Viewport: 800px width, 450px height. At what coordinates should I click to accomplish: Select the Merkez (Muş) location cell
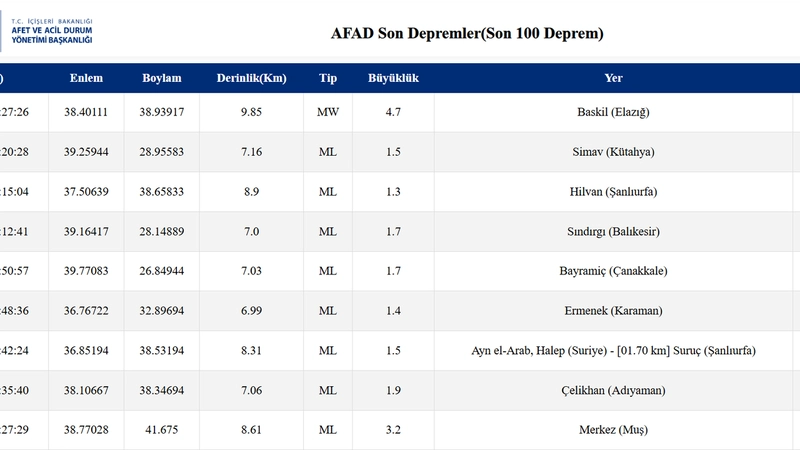click(613, 430)
